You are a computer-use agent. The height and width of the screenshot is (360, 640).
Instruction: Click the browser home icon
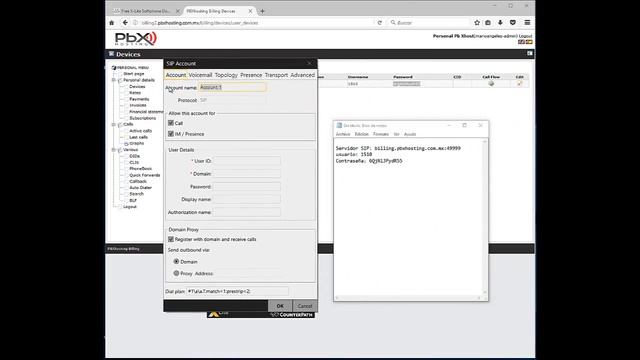(x=111, y=23)
